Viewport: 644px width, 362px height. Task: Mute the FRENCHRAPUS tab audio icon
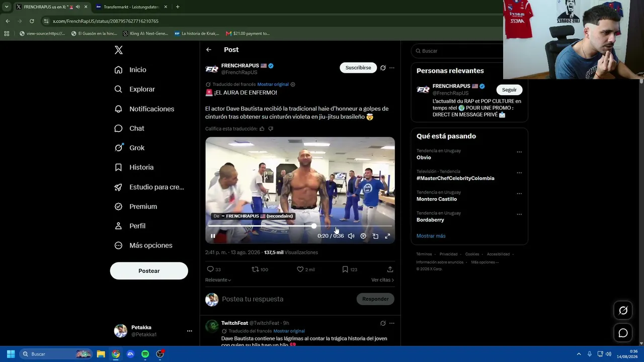click(77, 7)
